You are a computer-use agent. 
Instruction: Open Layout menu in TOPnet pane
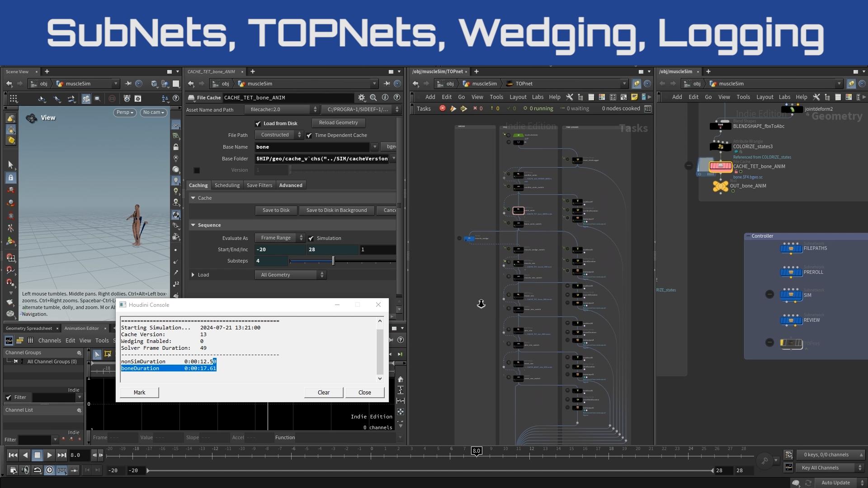click(518, 97)
